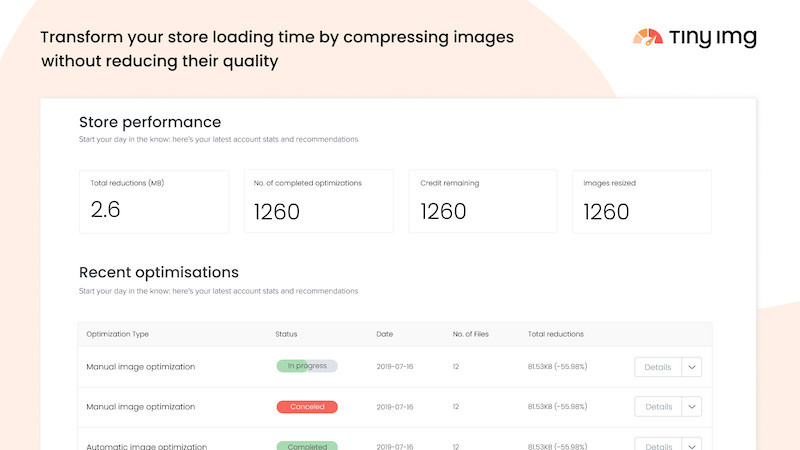Click the Store performance heading

(x=150, y=122)
